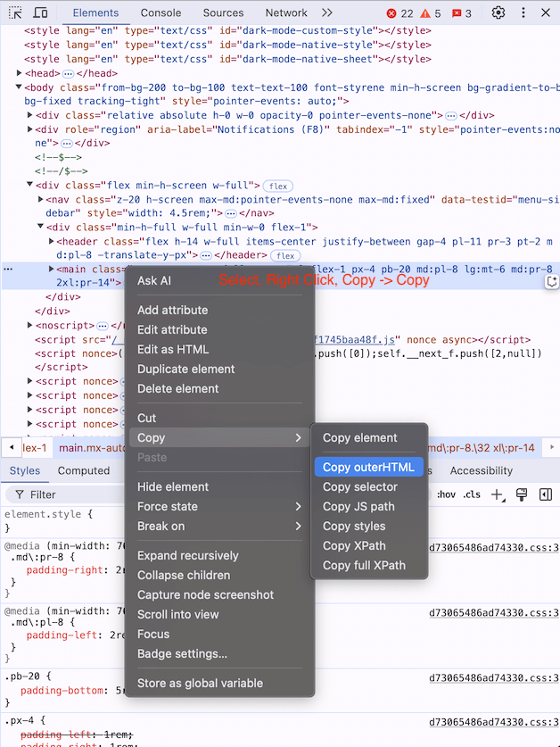Viewport: 560px width, 747px height.
Task: Toggle the .cls class editor
Action: pyautogui.click(x=472, y=494)
